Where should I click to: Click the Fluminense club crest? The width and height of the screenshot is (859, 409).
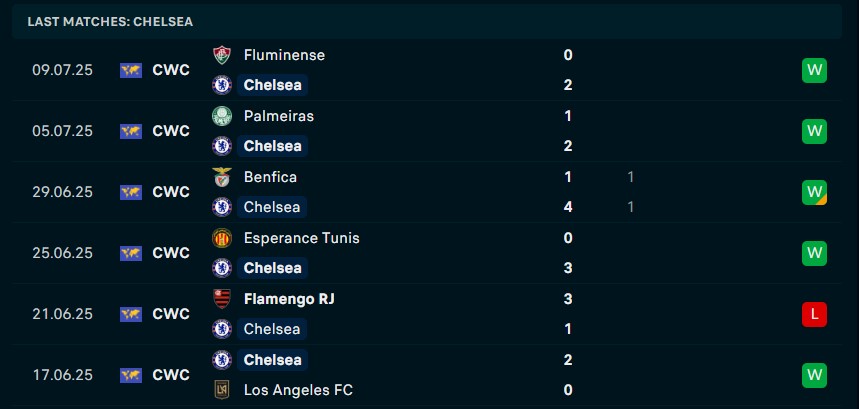[x=222, y=55]
